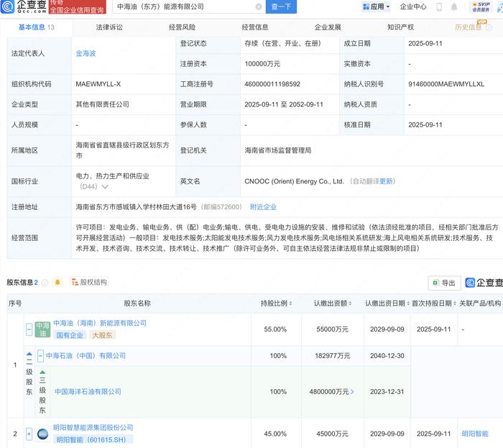Switch to the 知识产权 tab
This screenshot has height=448, width=503.
400,27
